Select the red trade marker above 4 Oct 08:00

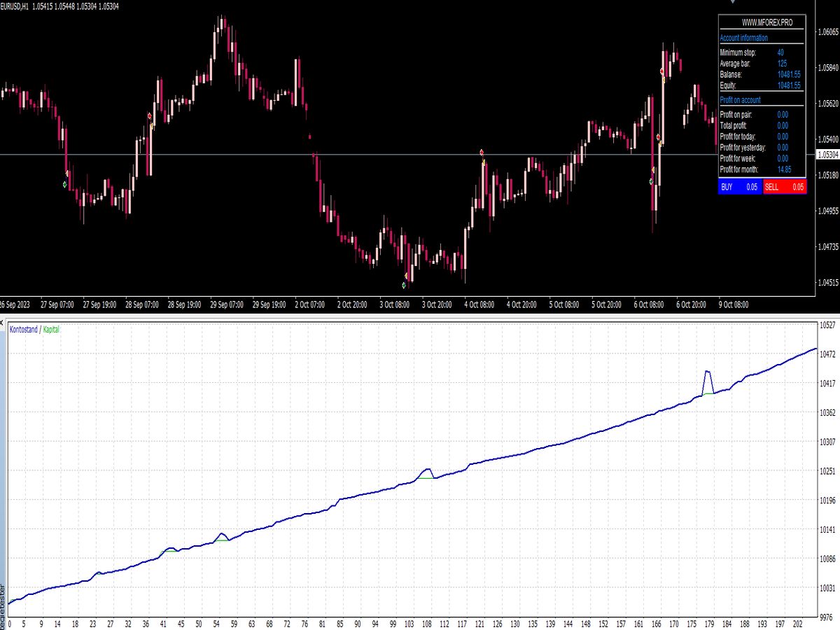click(482, 152)
